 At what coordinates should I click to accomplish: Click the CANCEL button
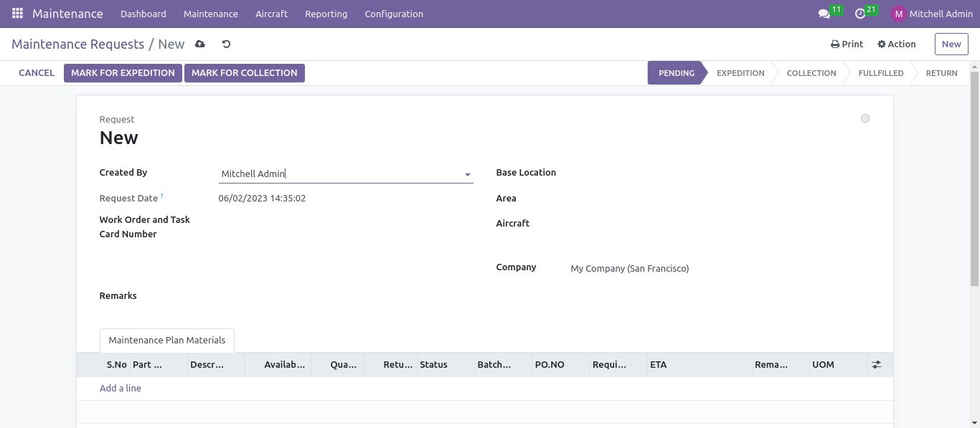[37, 73]
